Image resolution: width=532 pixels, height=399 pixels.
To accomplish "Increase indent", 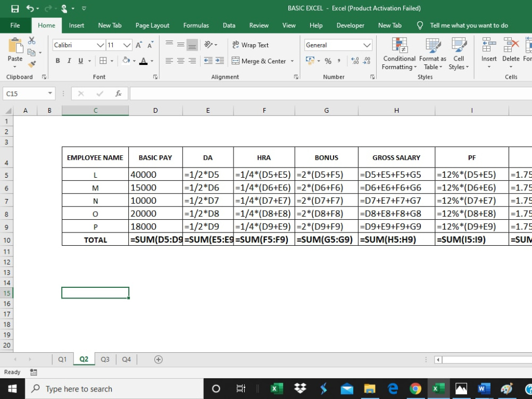I will click(x=220, y=61).
